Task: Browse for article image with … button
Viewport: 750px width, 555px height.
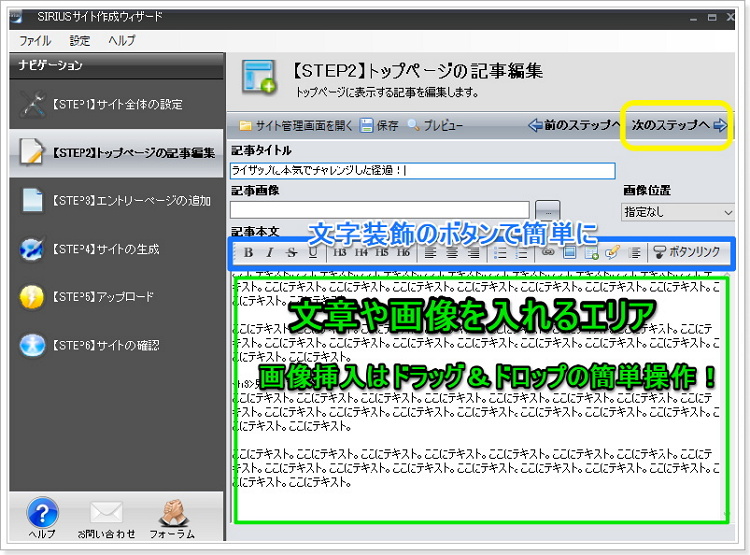Action: [x=548, y=210]
